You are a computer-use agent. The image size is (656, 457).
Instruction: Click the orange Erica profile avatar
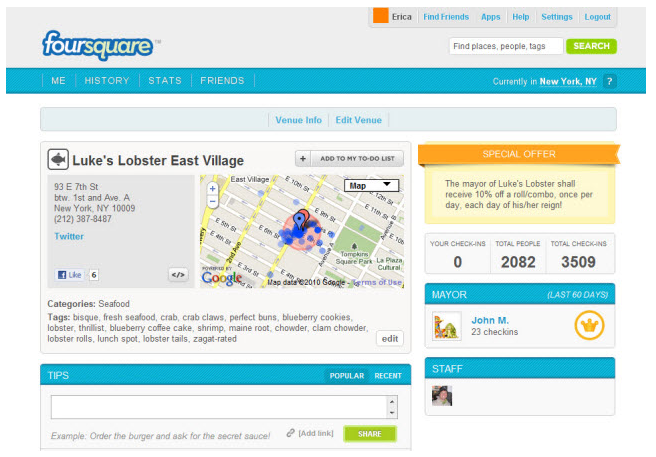(x=380, y=15)
